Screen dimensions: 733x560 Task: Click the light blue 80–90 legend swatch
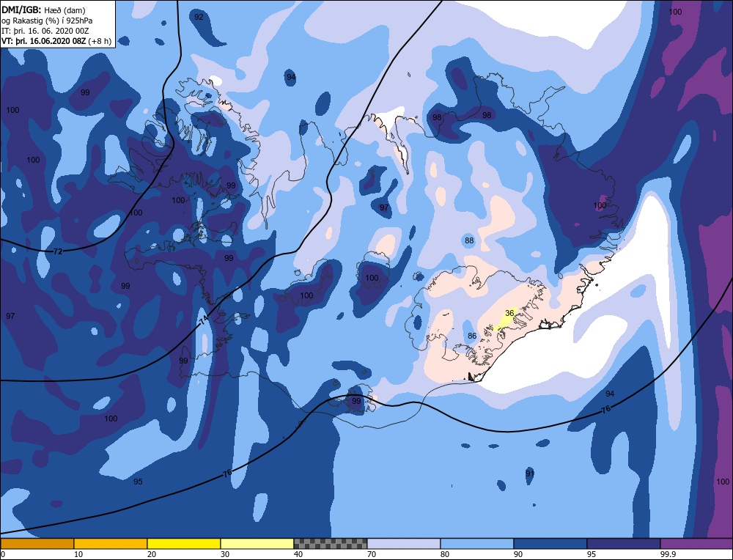coord(477,544)
